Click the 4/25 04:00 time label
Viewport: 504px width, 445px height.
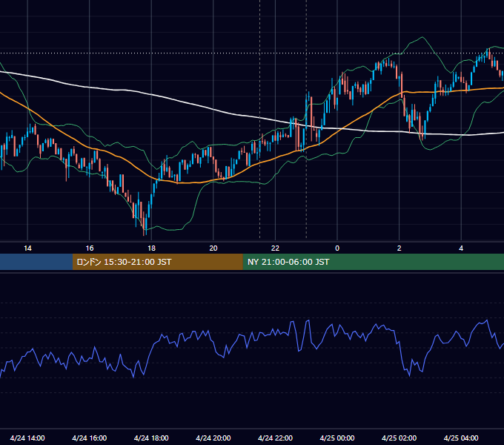tap(461, 438)
